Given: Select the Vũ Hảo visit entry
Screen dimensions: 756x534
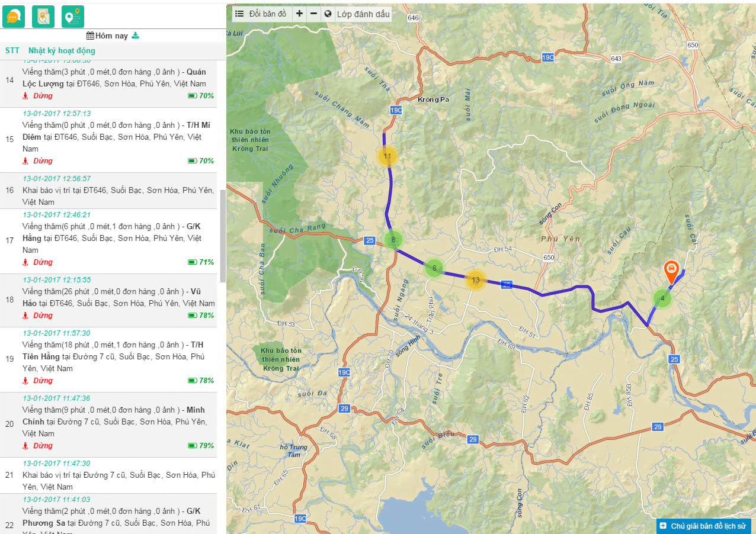Looking at the screenshot, I should [108, 301].
